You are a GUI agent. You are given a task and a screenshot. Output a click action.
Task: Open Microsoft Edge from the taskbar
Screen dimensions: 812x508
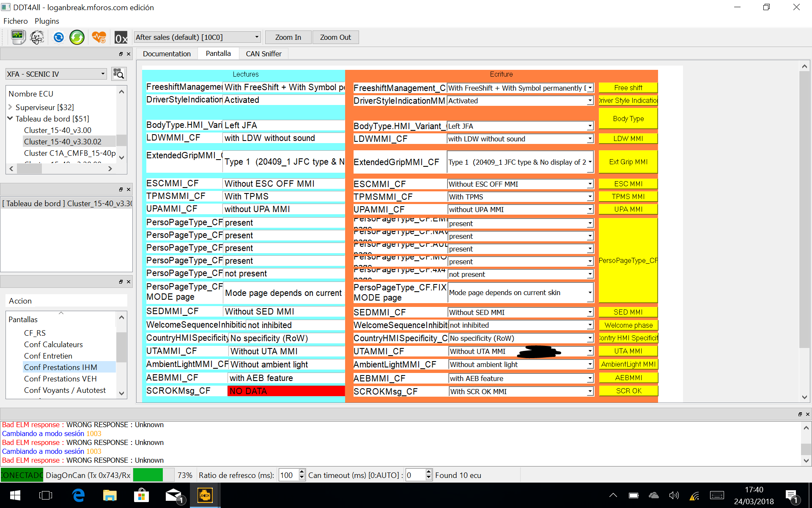(78, 495)
